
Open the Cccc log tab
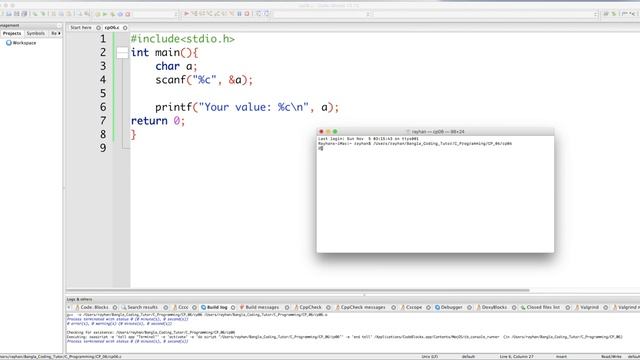(x=182, y=307)
